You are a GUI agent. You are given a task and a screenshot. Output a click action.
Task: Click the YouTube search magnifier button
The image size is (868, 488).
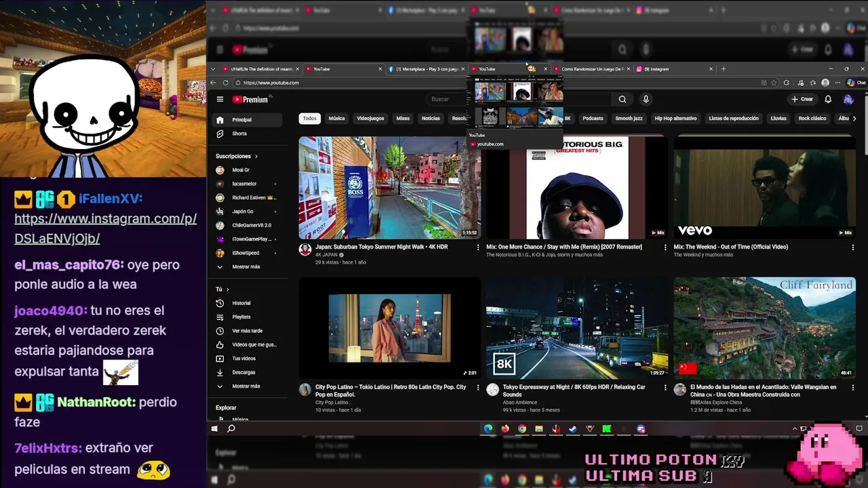tap(622, 100)
